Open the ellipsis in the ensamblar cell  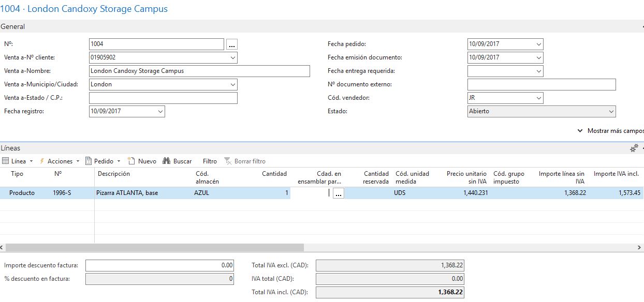[339, 193]
